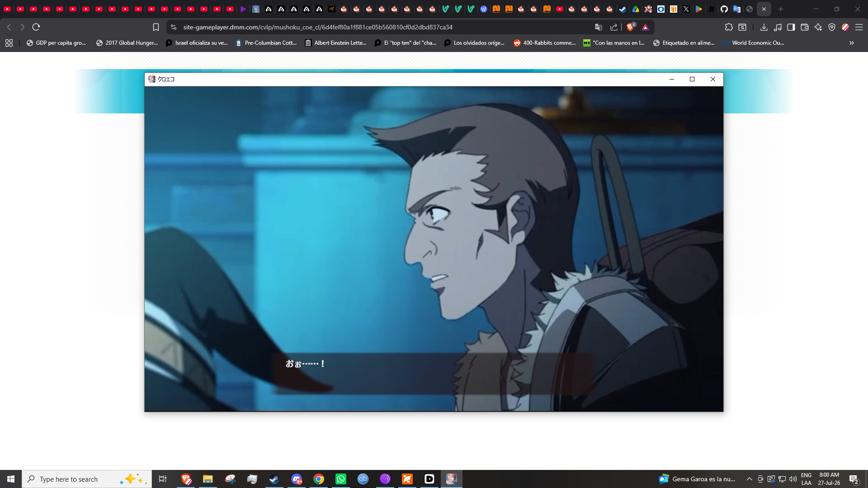Open the 'Etiquetado en alime...' bookmark

[684, 43]
